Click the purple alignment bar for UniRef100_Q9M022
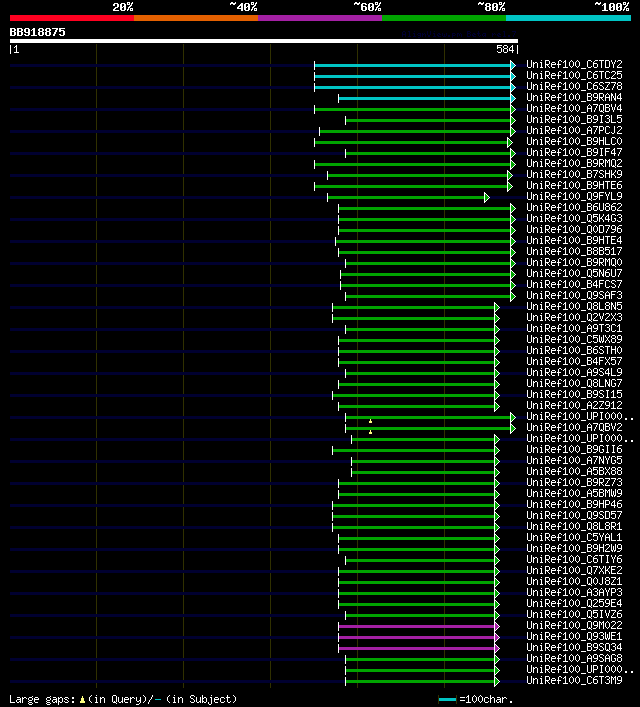640x707 pixels. click(417, 626)
